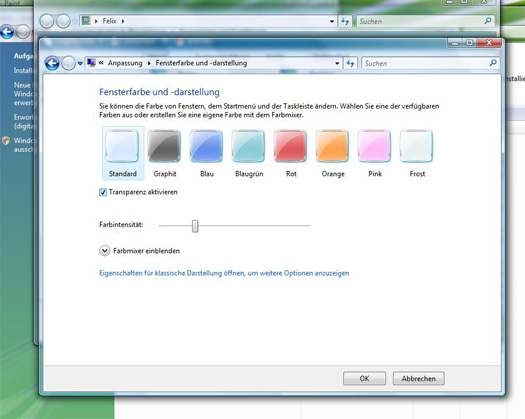
Task: Click the Personalization icon in address bar
Action: coord(91,63)
